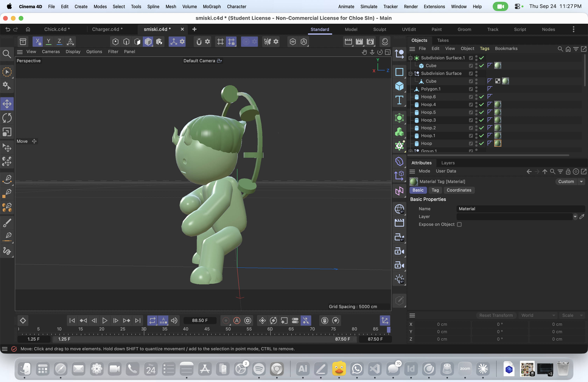This screenshot has height=382, width=588.
Task: Open the Custom attribute mode dropdown
Action: (x=570, y=182)
